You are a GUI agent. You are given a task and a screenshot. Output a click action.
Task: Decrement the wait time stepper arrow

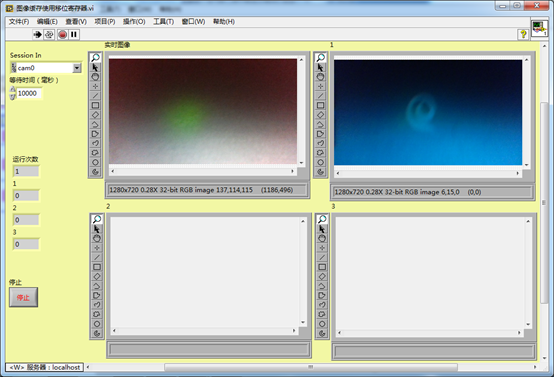coord(13,96)
